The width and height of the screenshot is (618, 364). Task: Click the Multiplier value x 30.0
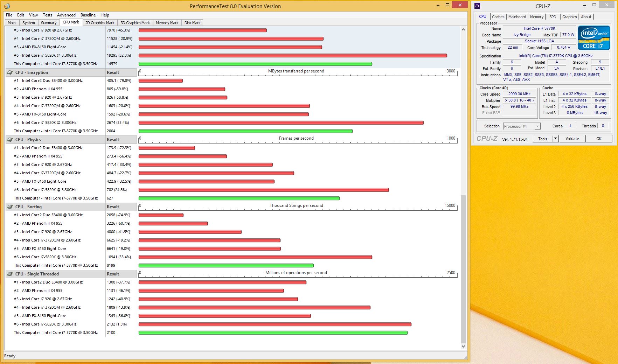pyautogui.click(x=519, y=100)
